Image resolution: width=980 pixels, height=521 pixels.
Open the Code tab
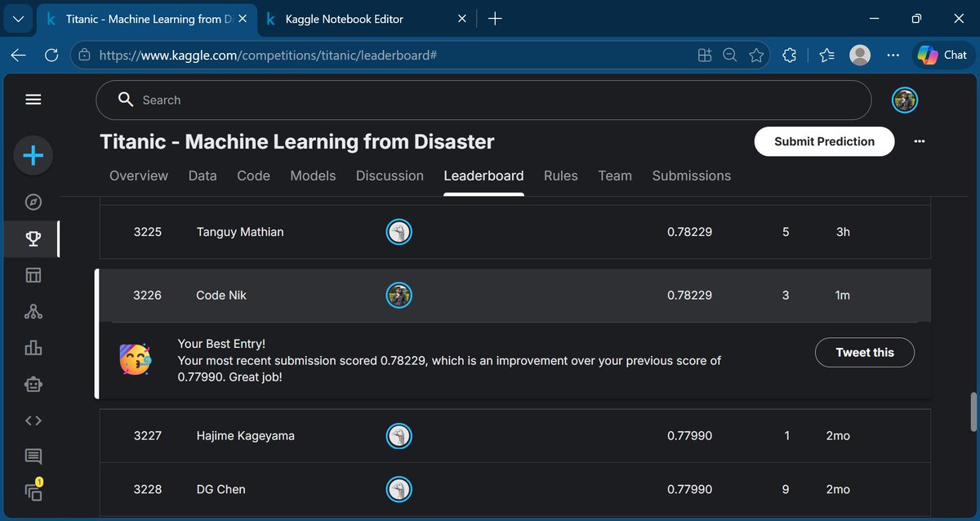(x=253, y=176)
